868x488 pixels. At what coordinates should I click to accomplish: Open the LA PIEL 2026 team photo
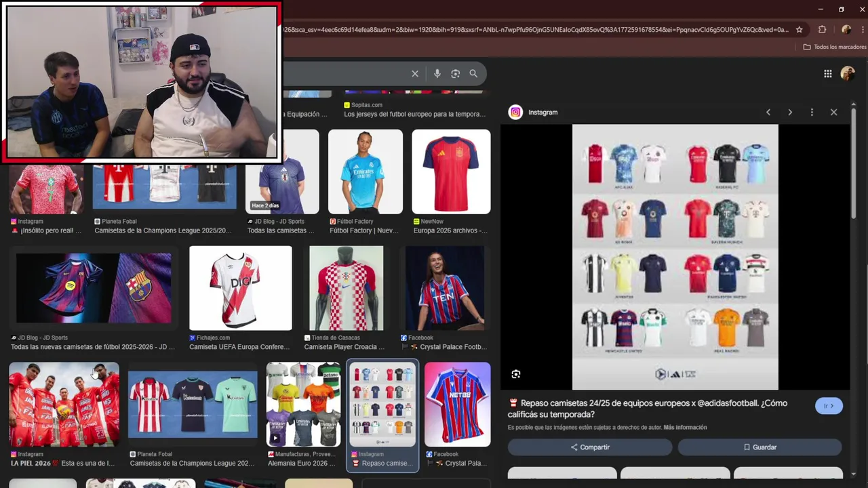(64, 405)
